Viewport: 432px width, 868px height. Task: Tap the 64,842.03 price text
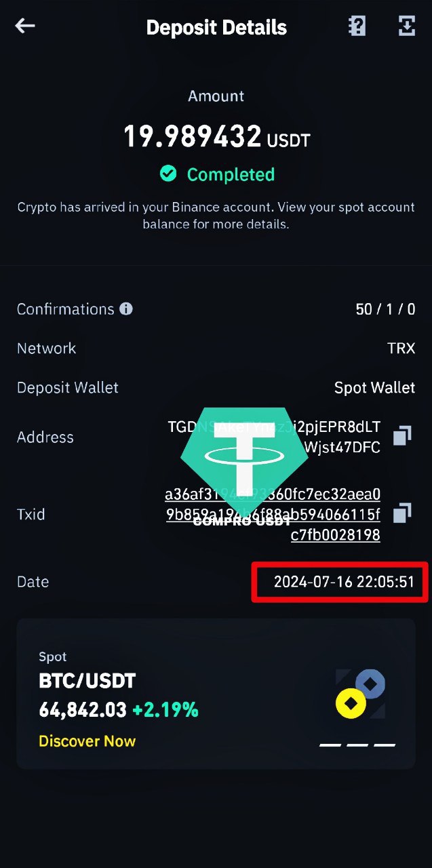coord(83,710)
